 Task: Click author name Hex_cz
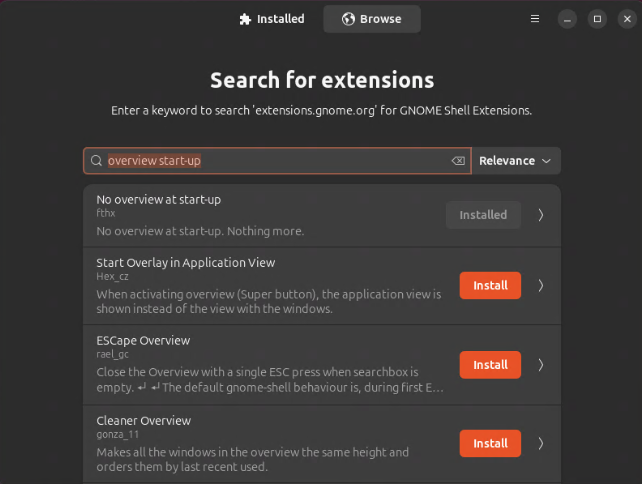(x=112, y=277)
